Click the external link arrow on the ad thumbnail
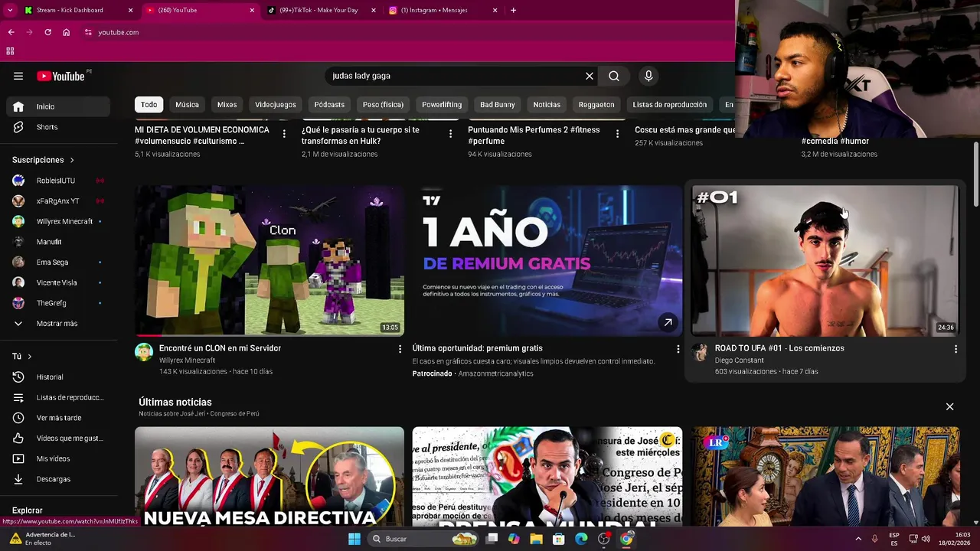 point(668,323)
